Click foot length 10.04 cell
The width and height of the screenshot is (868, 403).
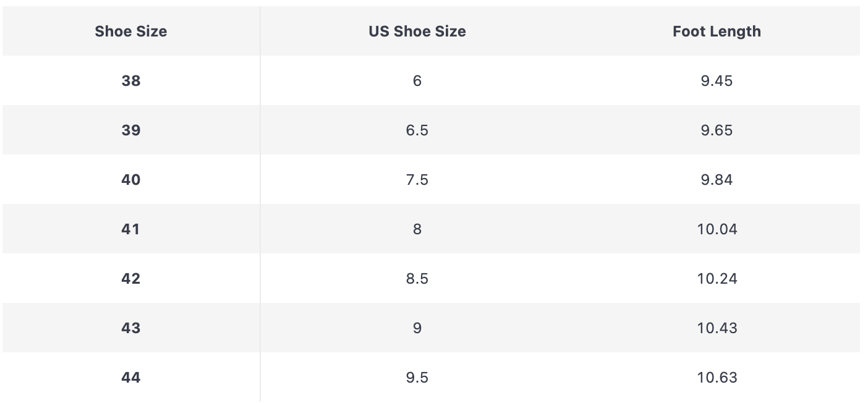click(x=717, y=229)
